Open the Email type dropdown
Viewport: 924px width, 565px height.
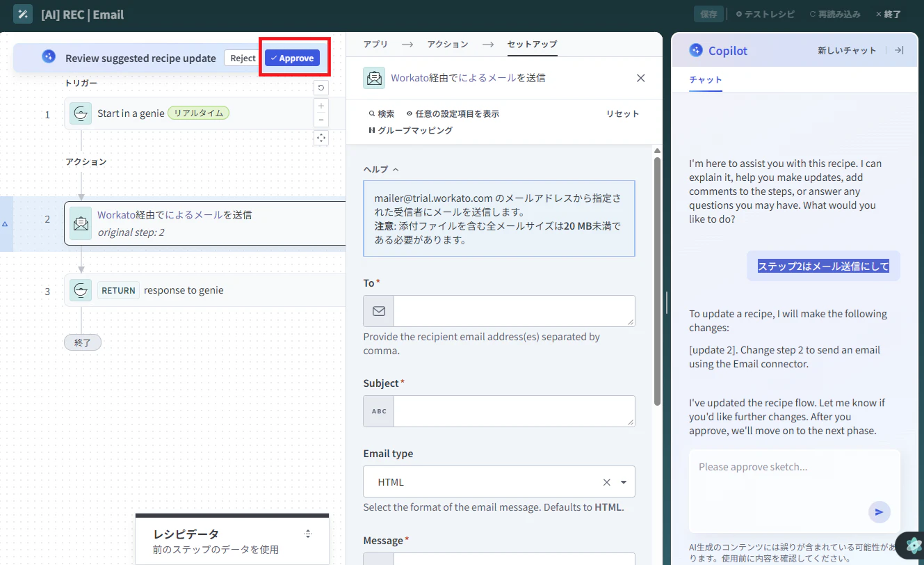pyautogui.click(x=624, y=482)
